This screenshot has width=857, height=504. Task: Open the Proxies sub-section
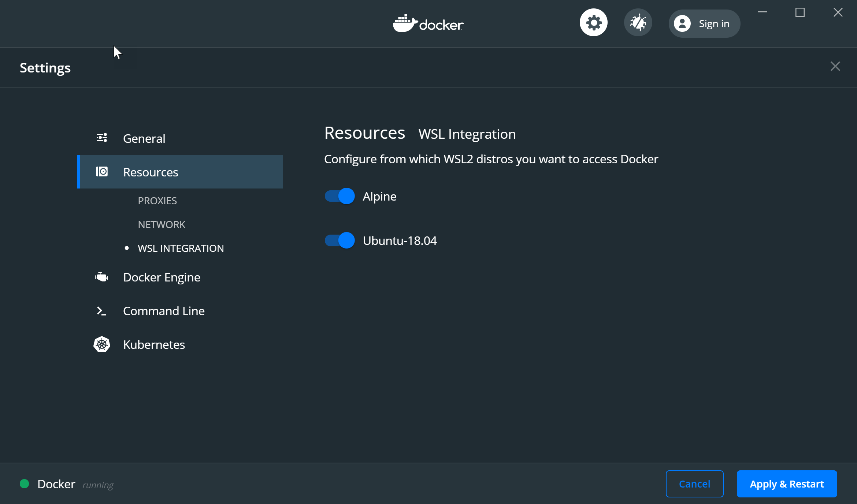(157, 201)
